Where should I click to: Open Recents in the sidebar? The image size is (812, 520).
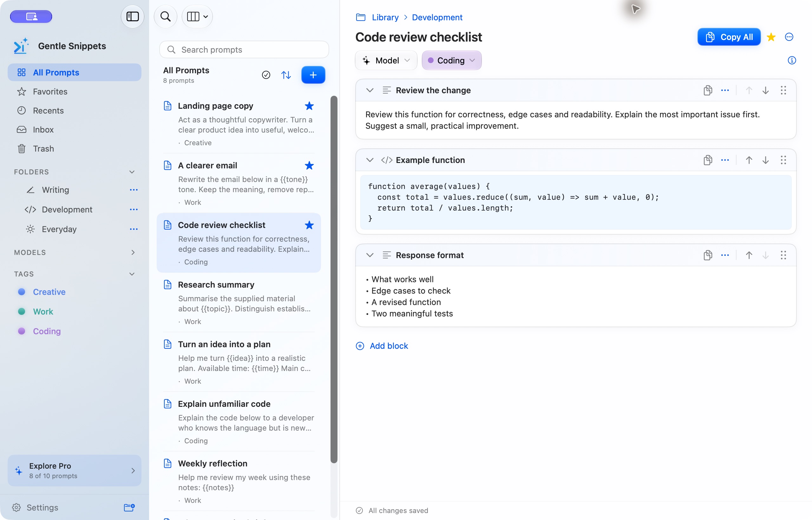[x=74, y=111]
